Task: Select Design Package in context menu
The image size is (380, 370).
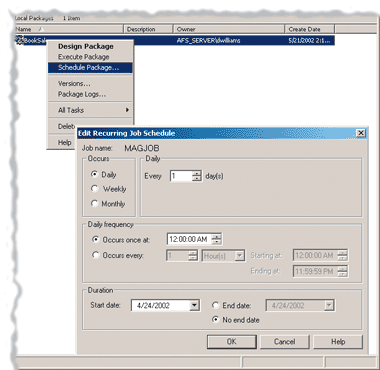Action: point(86,46)
